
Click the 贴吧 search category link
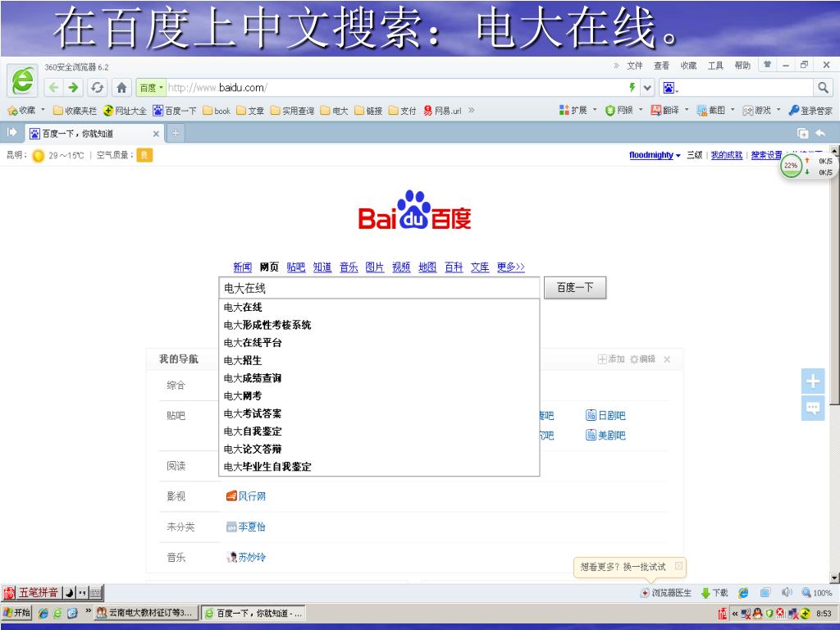coord(295,267)
